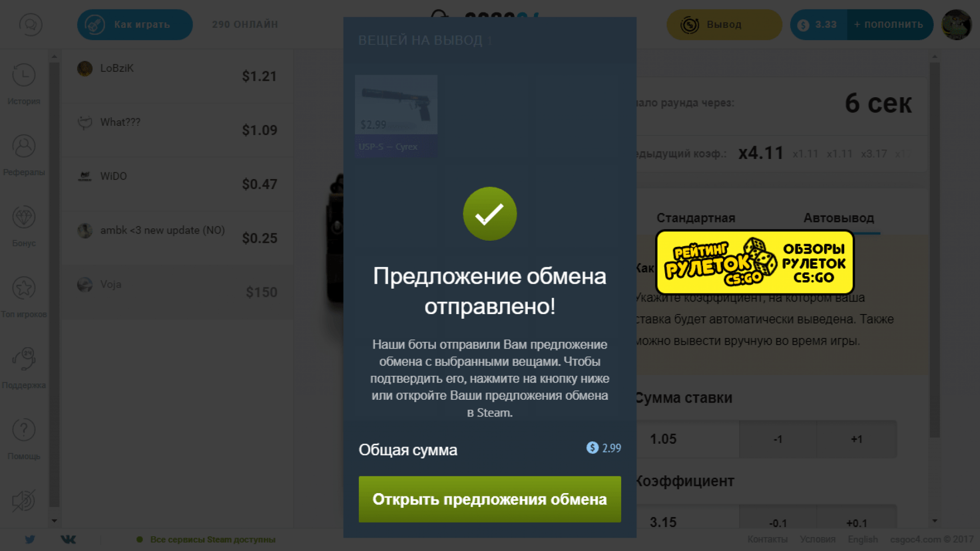The height and width of the screenshot is (551, 980).
Task: Open the Поддержка support headset icon
Action: 23,359
